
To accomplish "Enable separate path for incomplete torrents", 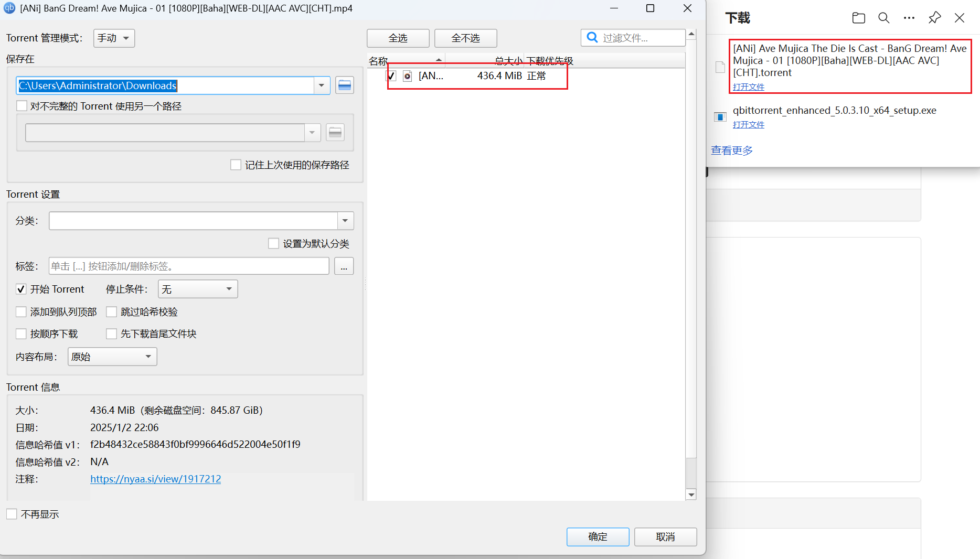I will pyautogui.click(x=22, y=106).
